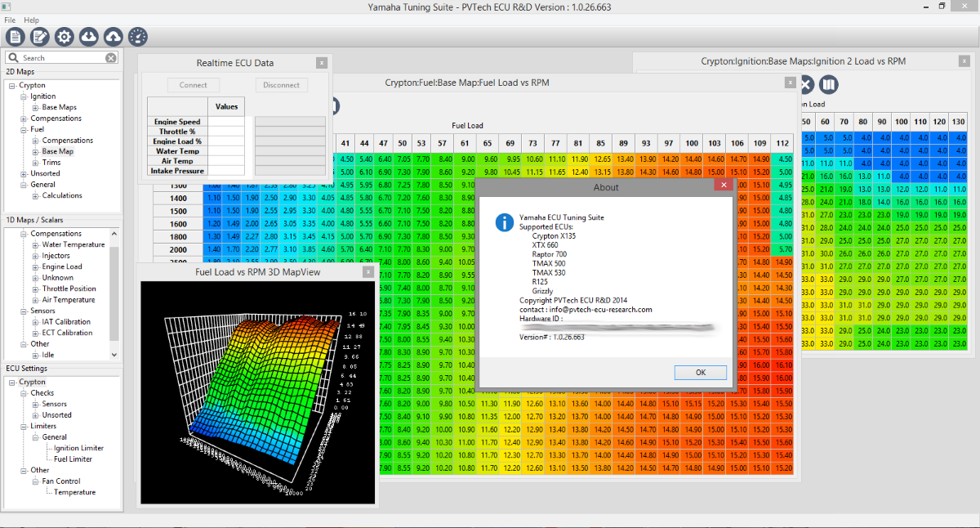Select the Air Temperature tree item
Viewport: 980px width, 528px height.
[69, 300]
